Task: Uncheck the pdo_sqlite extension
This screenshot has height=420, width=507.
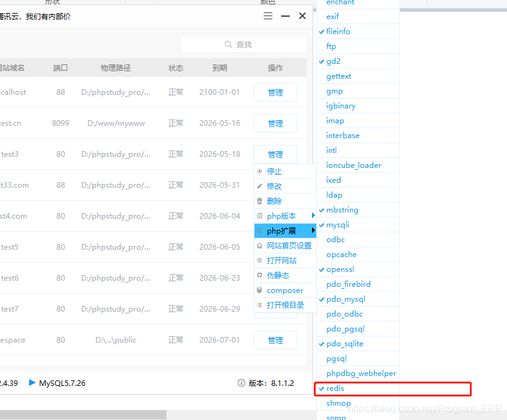Action: point(358,344)
